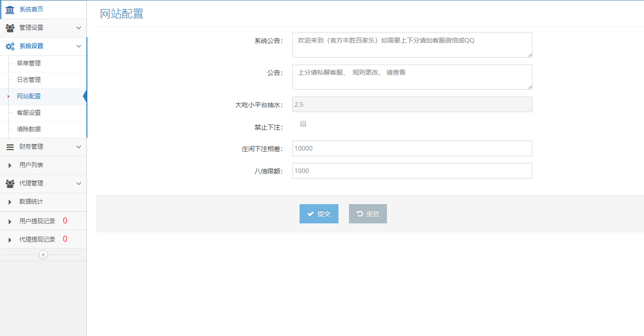The width and height of the screenshot is (644, 336).
Task: Open the 日志管理 submenu item
Action: pos(29,80)
